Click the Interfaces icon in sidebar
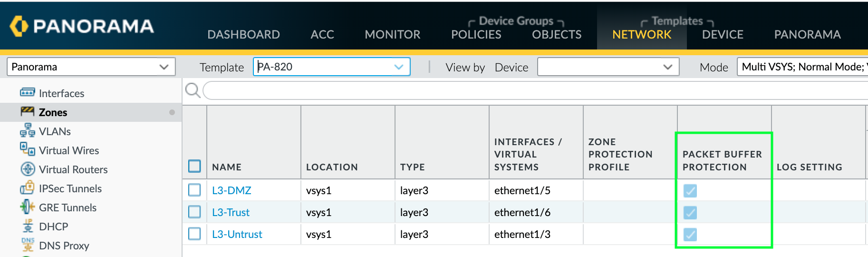 pos(27,92)
